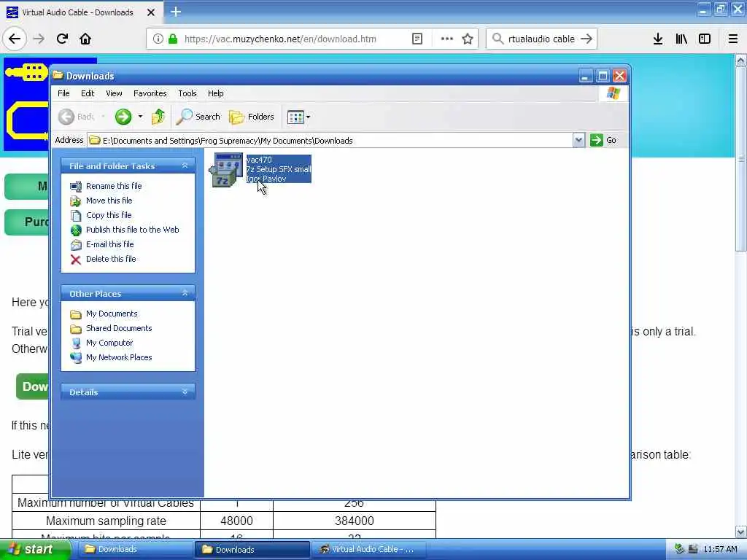Click the Firefox browser forward arrow
747x560 pixels.
tap(39, 39)
